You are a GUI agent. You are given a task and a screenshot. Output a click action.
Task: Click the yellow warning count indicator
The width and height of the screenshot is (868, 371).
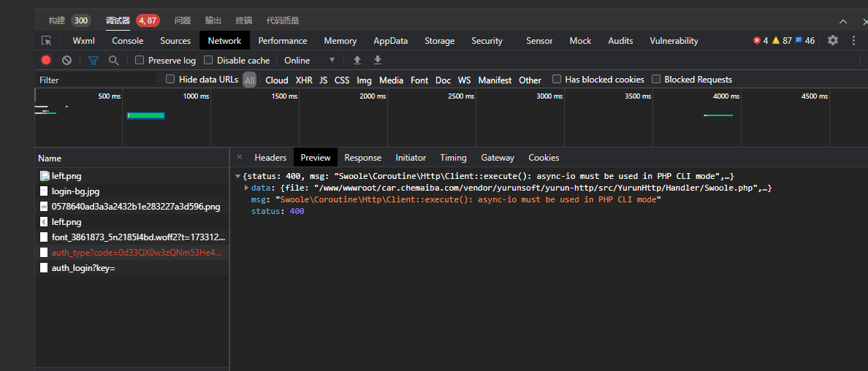pos(782,40)
